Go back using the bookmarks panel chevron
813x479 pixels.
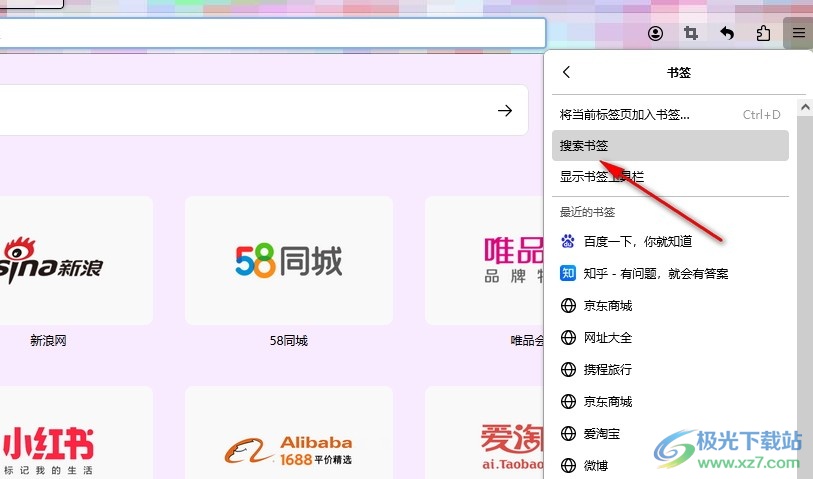(x=566, y=72)
